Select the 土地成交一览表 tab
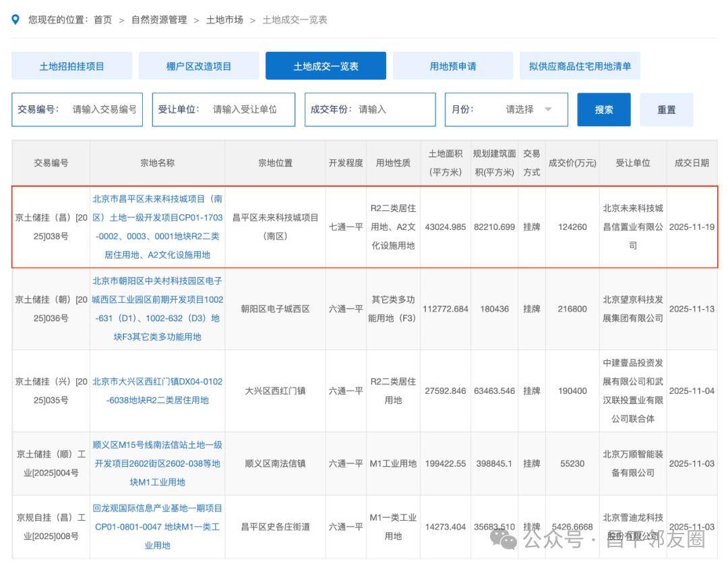Viewport: 728px width, 568px height. pos(326,66)
